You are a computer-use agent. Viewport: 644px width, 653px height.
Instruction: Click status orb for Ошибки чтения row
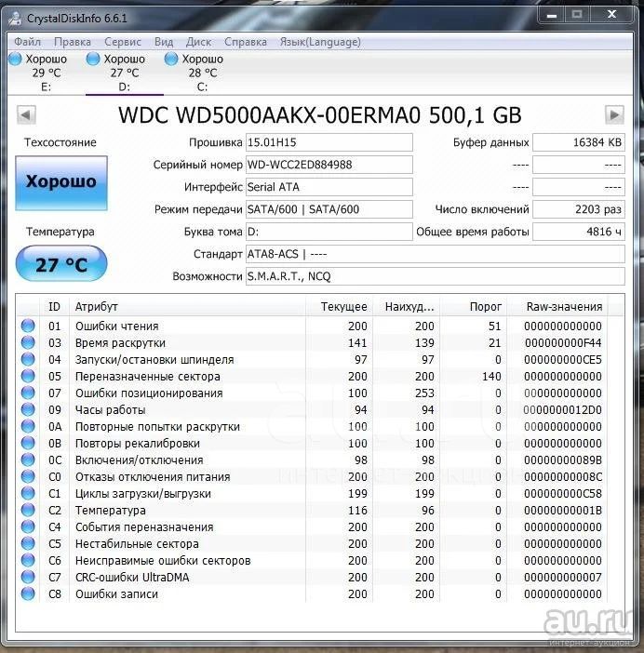pyautogui.click(x=28, y=326)
